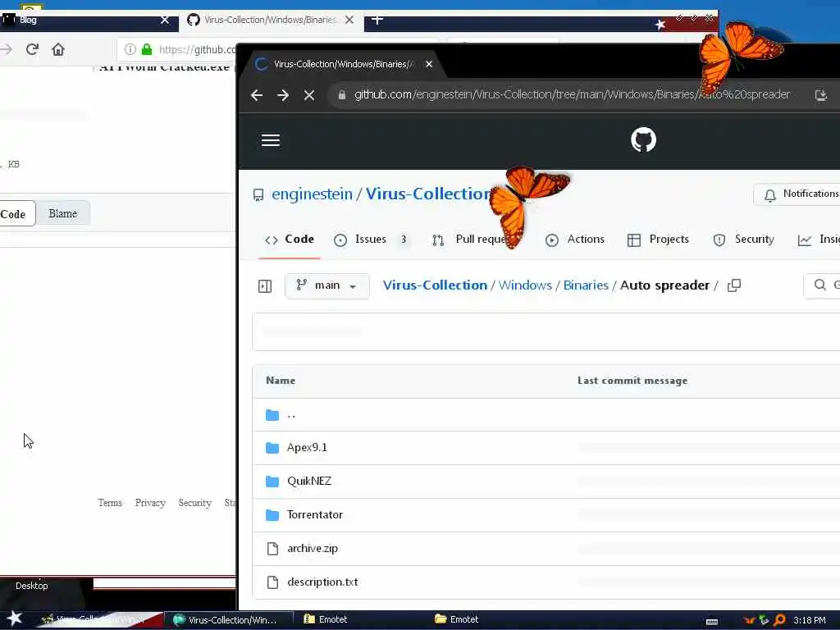
Task: Click the Apex9.1 folder icon
Action: [272, 448]
